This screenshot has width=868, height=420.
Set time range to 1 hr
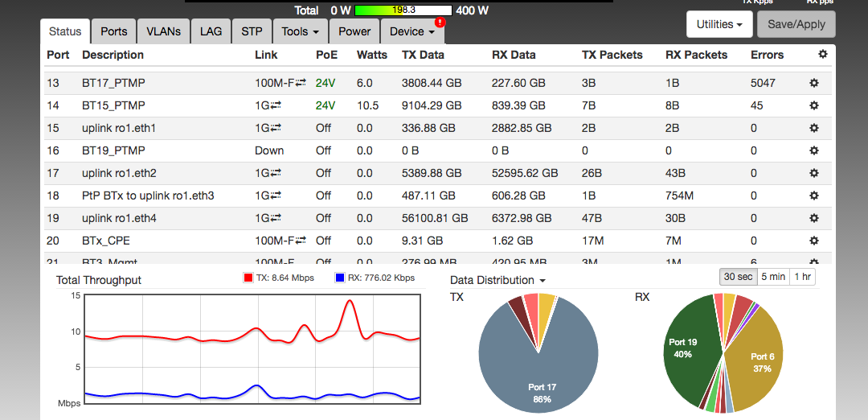tap(802, 276)
